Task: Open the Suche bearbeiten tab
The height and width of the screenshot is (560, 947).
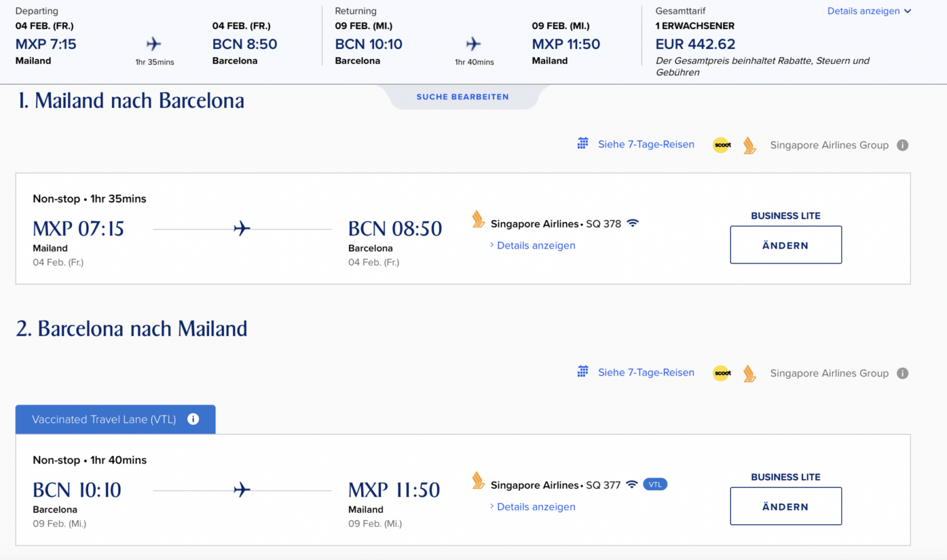Action: point(462,96)
